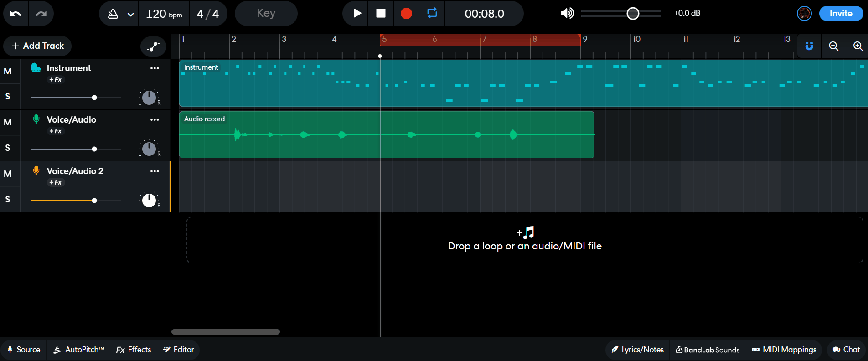Open the Key selector
The height and width of the screenshot is (361, 868).
click(x=266, y=14)
